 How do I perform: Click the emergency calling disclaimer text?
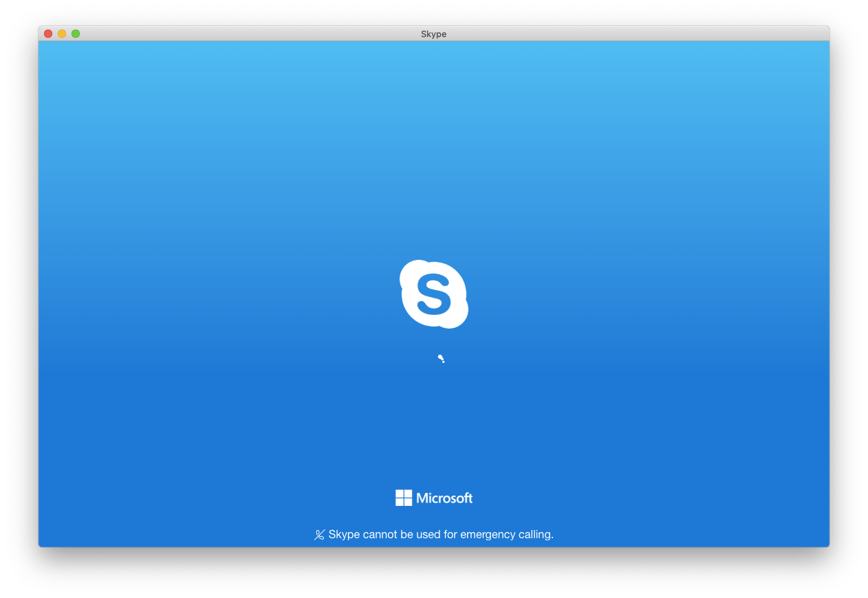pyautogui.click(x=440, y=535)
